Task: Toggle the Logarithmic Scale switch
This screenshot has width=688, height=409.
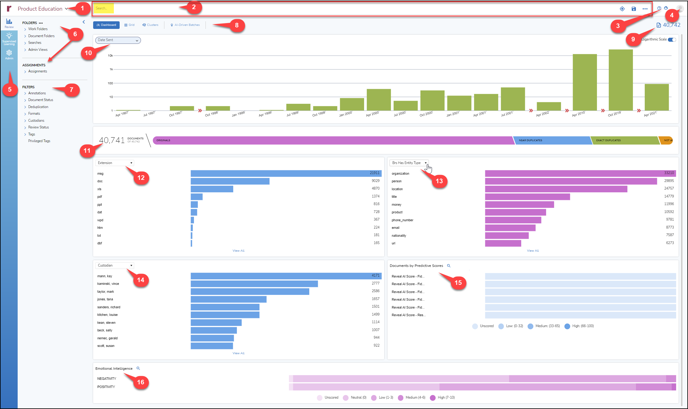Action: [x=672, y=40]
